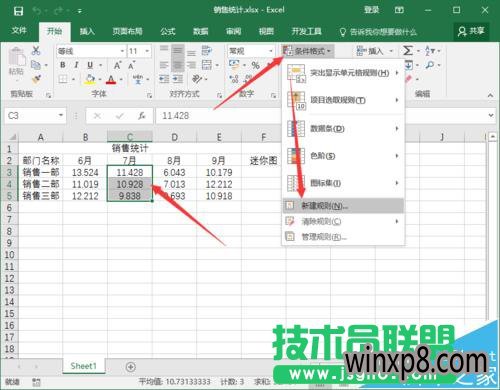The height and width of the screenshot is (390, 500).
Task: Switch to the Formulas tab
Action: point(168,31)
